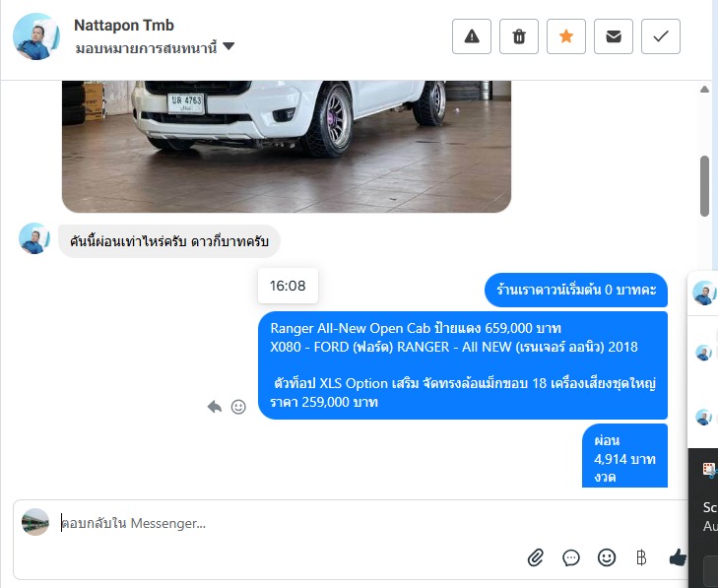Image resolution: width=718 pixels, height=588 pixels.
Task: Select the message ร้านเราดาวน์เริ่มต้น 0 บาทคะ
Action: point(576,290)
